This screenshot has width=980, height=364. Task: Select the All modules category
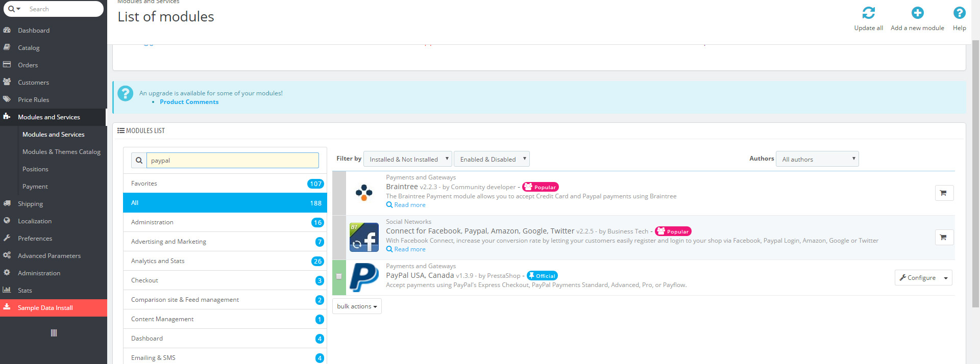225,203
